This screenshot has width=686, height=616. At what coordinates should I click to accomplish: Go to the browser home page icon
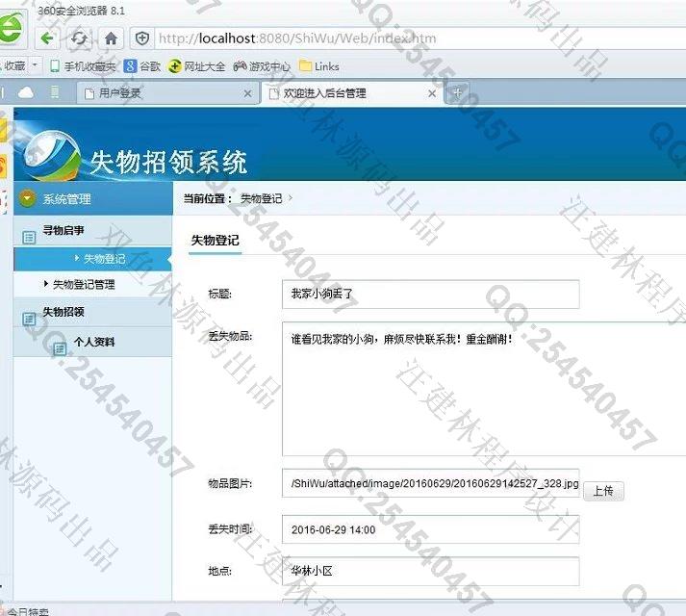point(111,38)
